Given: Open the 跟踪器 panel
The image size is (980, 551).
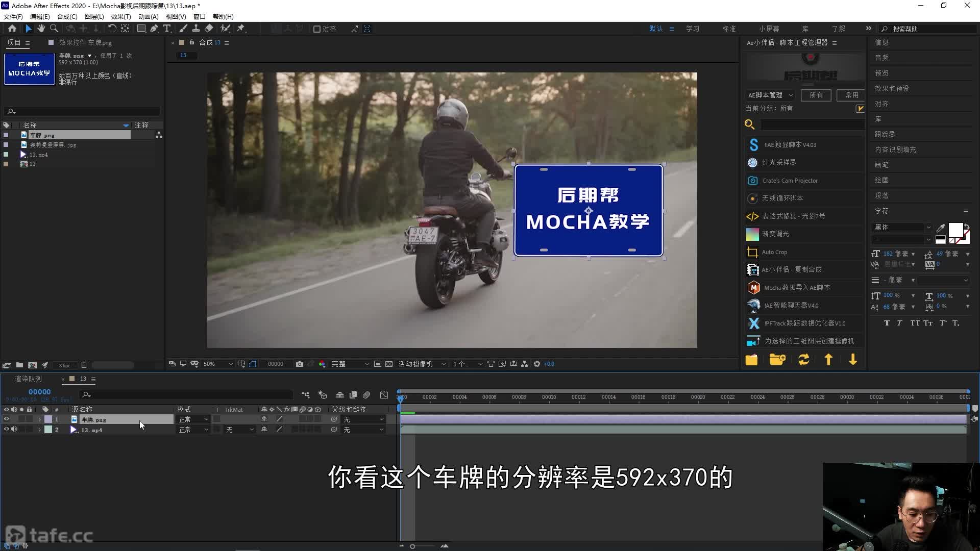Looking at the screenshot, I should point(885,134).
